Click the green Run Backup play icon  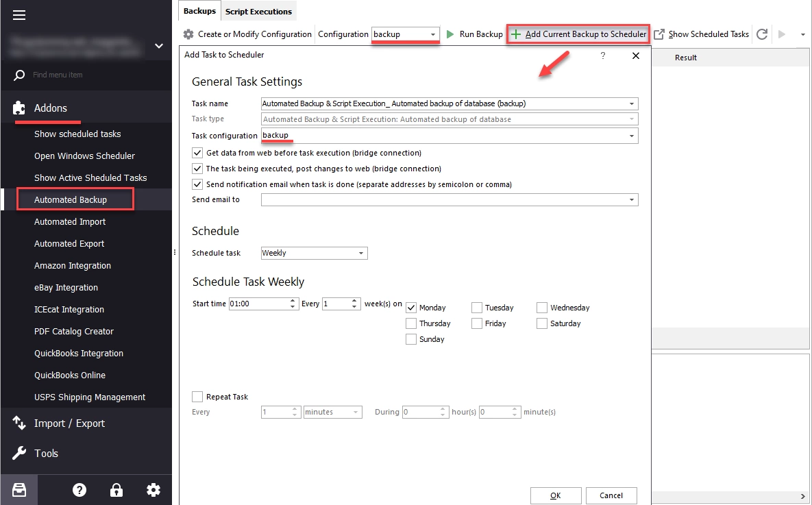[450, 34]
